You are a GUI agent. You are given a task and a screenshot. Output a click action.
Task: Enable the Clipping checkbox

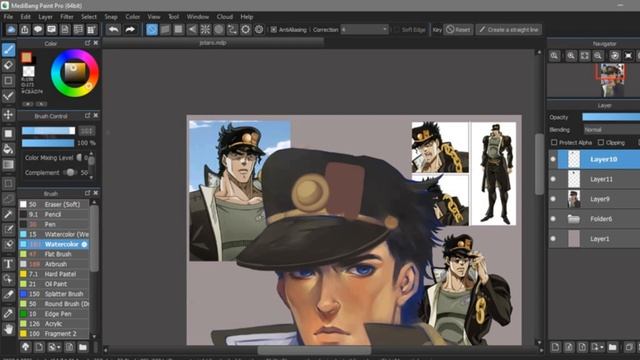pos(601,142)
